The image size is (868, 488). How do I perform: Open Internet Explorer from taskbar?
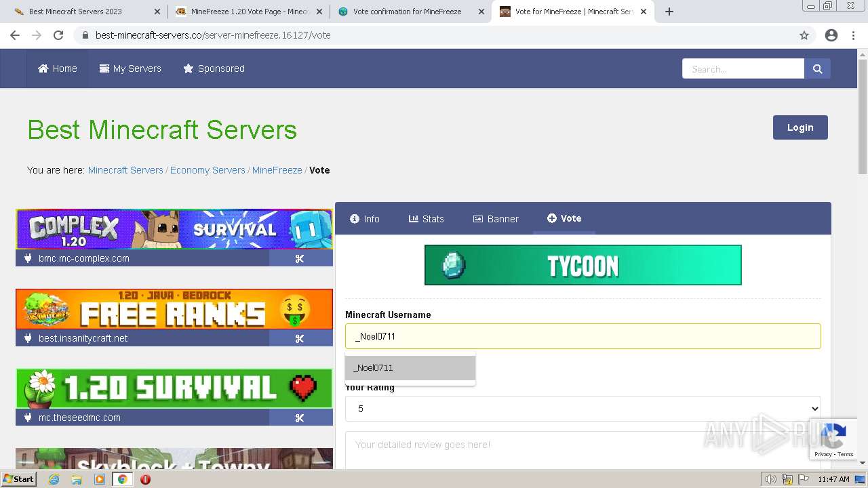pyautogui.click(x=54, y=479)
